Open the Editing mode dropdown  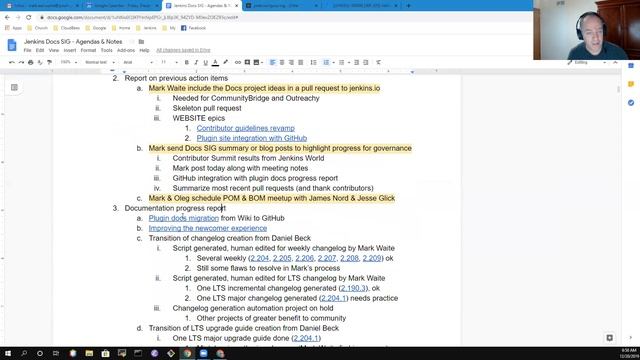[587, 62]
